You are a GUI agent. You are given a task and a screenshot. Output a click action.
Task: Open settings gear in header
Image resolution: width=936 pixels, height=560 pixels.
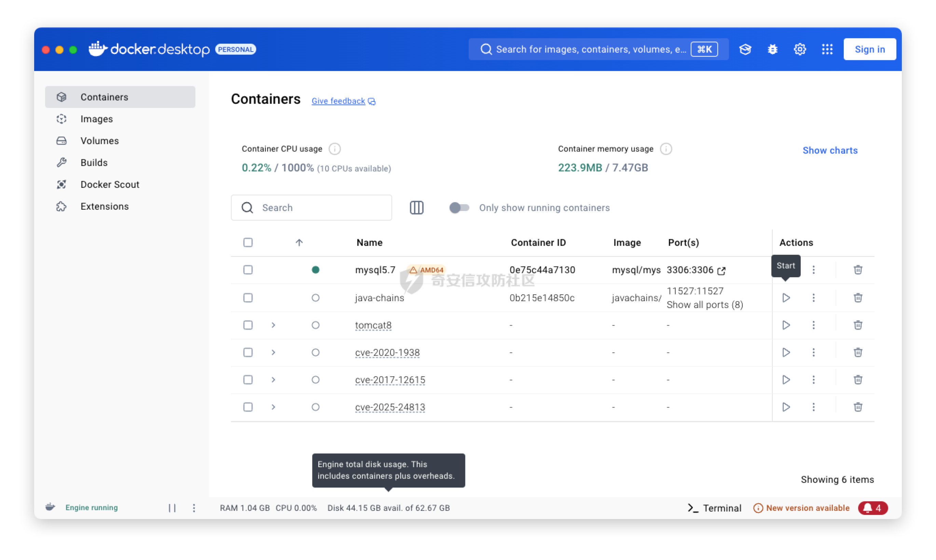click(799, 50)
